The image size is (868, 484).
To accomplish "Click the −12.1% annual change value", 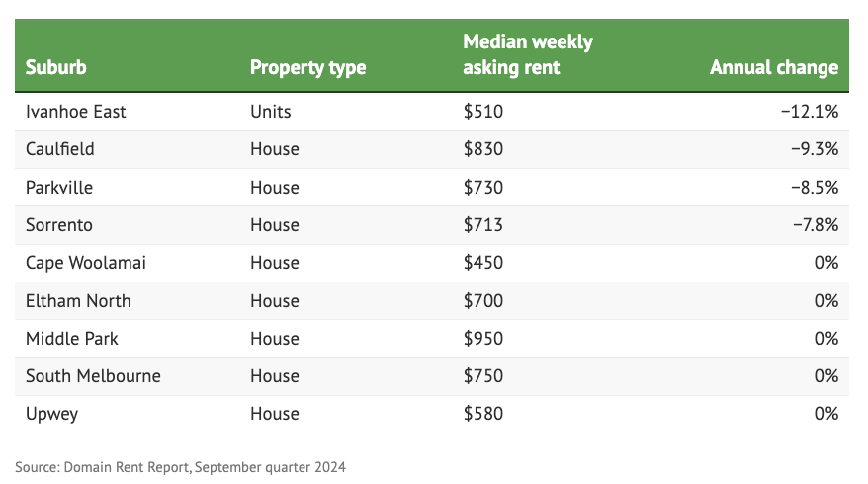I will tap(809, 112).
